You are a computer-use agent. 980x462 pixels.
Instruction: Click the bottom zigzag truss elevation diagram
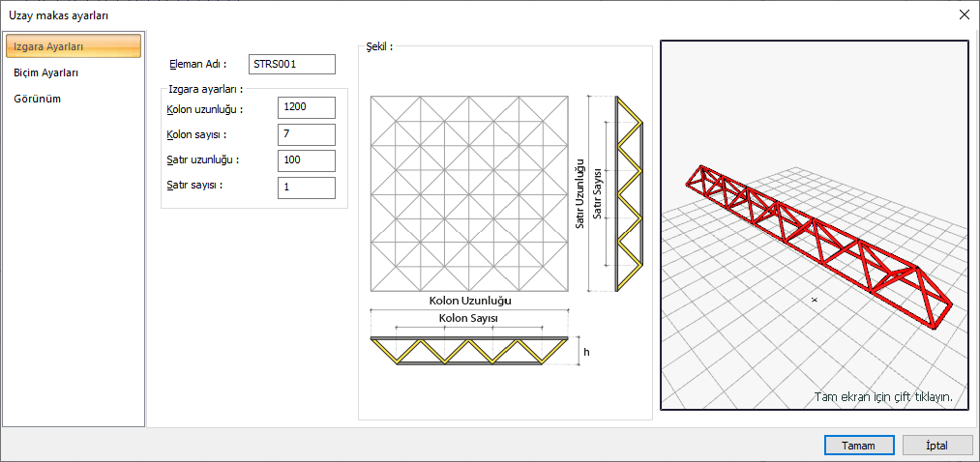(x=470, y=352)
